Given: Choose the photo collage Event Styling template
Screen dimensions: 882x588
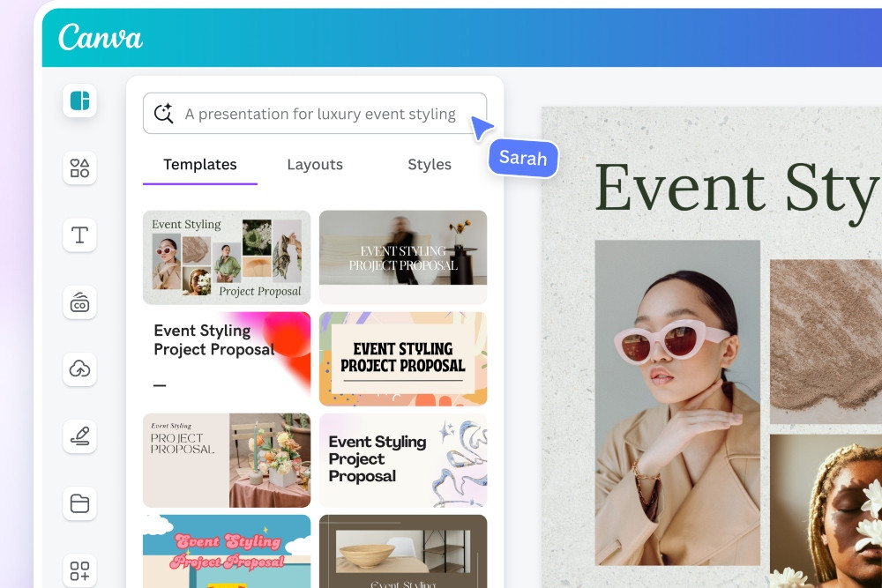Looking at the screenshot, I should click(x=227, y=257).
